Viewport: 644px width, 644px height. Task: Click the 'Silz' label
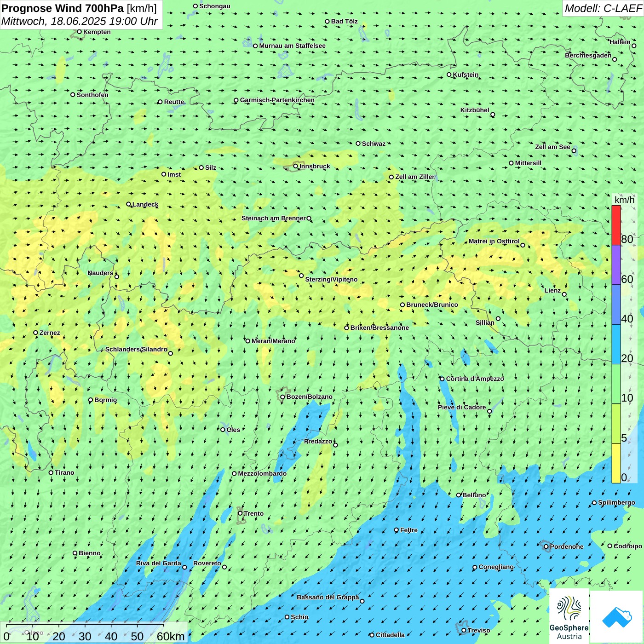211,167
